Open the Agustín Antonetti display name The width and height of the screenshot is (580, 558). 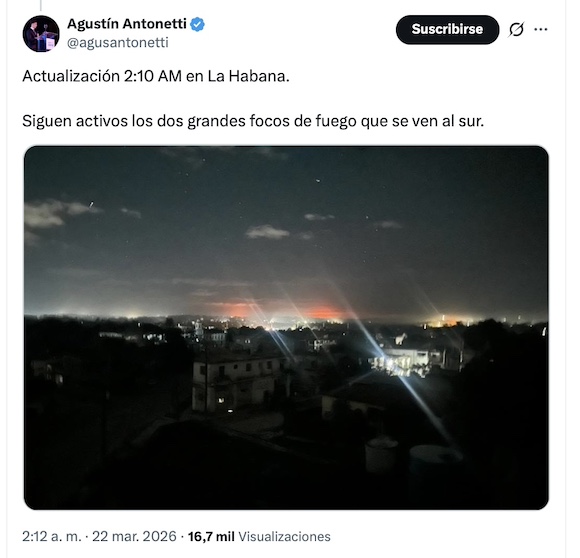tap(127, 24)
